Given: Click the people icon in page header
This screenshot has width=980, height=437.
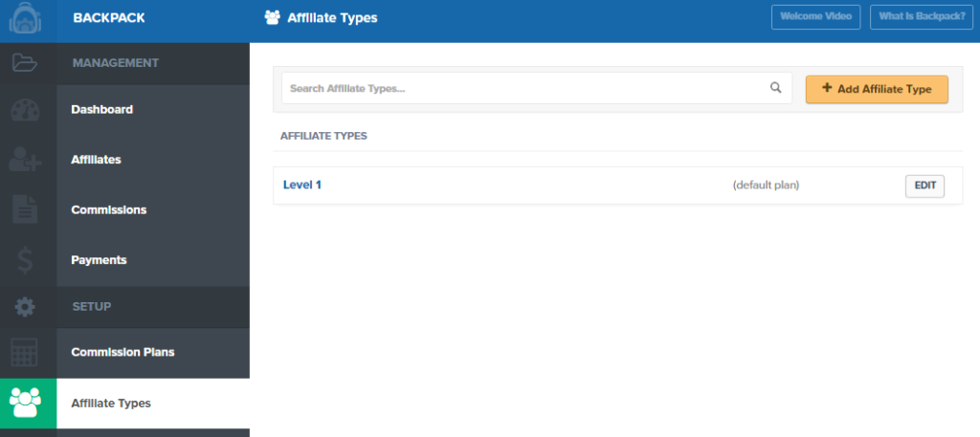Looking at the screenshot, I should (x=272, y=17).
